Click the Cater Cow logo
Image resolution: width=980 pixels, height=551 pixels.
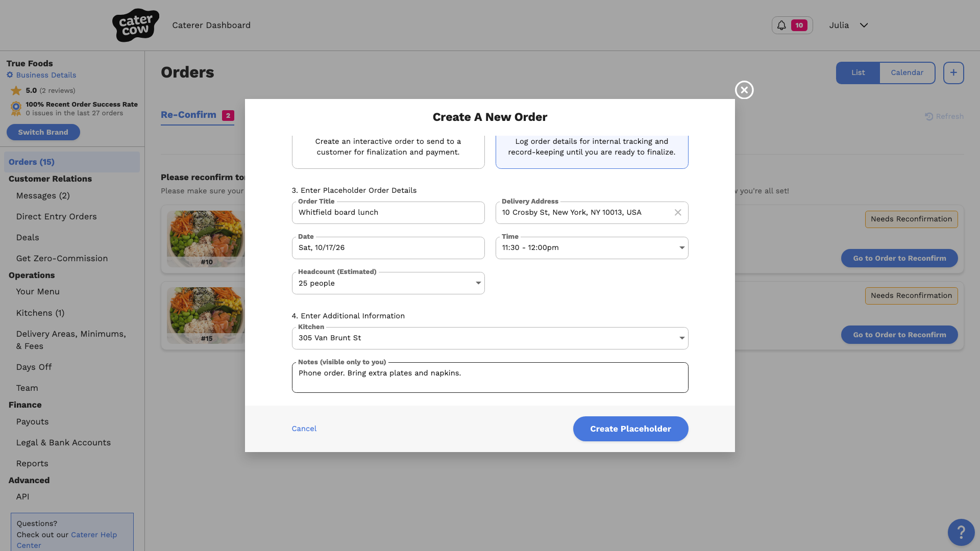point(135,25)
